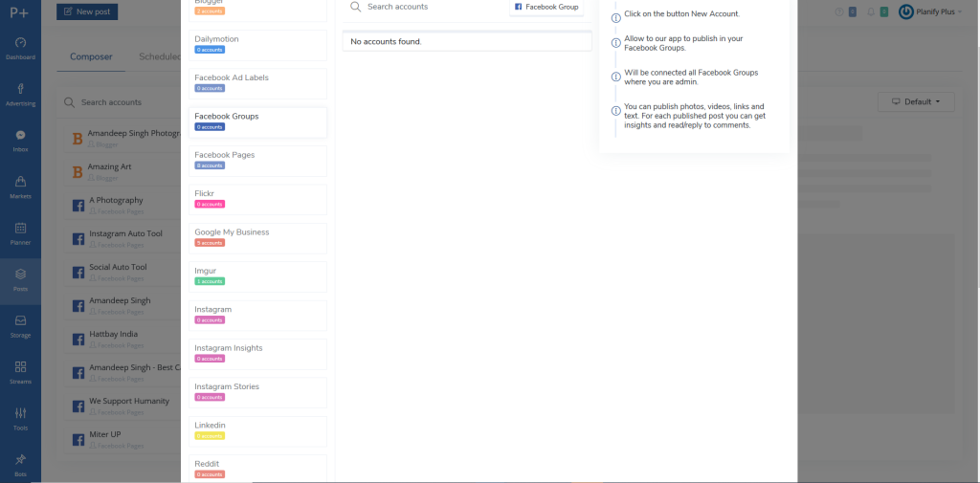Open the Advertising section in sidebar
Image resolution: width=980 pixels, height=483 pixels.
(20, 95)
